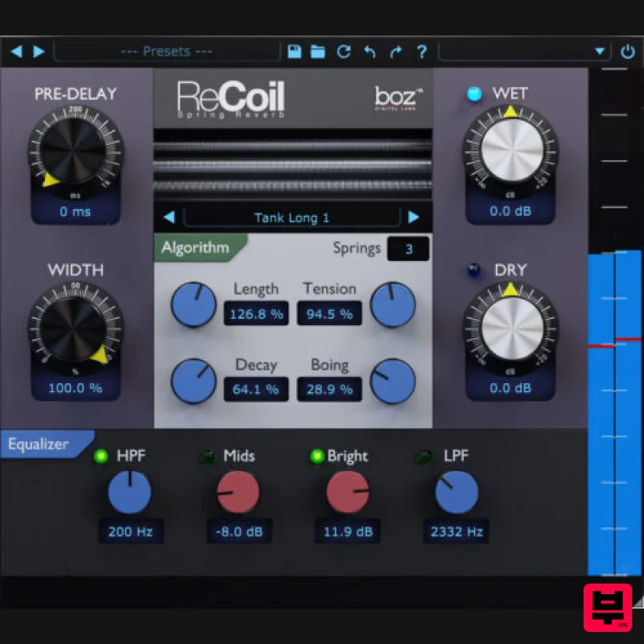Screen dimensions: 644x644
Task: Click the previous preset arrow top left
Action: (16, 51)
